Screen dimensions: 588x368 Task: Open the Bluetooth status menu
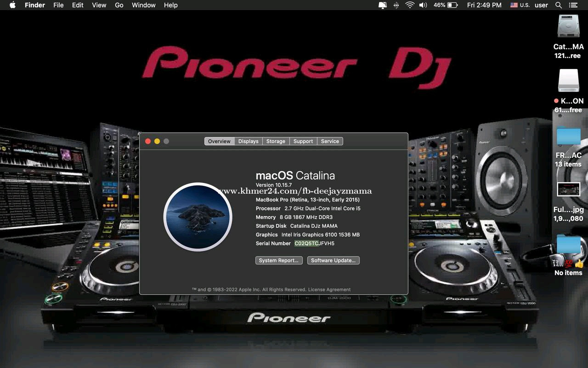coord(396,5)
